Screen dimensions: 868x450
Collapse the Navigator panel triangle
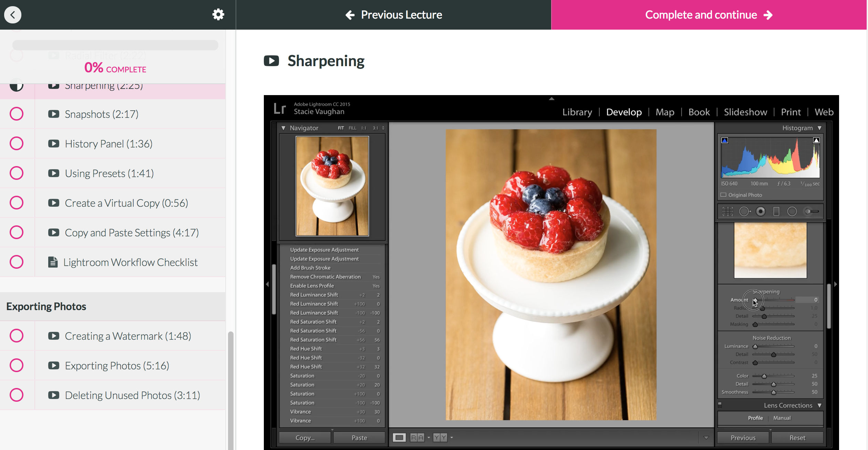(283, 128)
